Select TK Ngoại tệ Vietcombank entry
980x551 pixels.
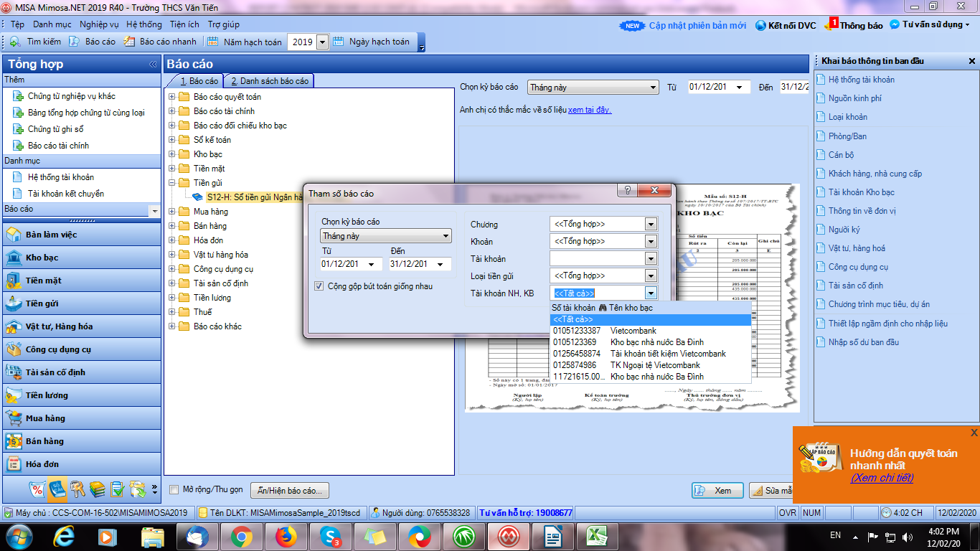point(650,365)
